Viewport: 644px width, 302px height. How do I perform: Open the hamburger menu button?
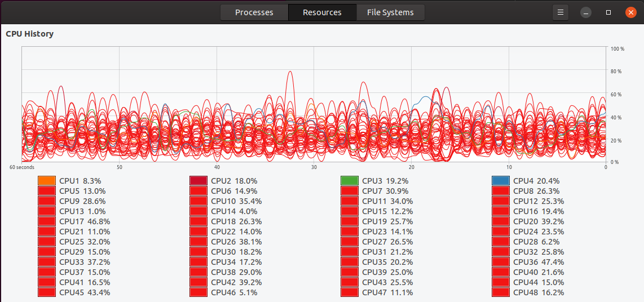560,12
